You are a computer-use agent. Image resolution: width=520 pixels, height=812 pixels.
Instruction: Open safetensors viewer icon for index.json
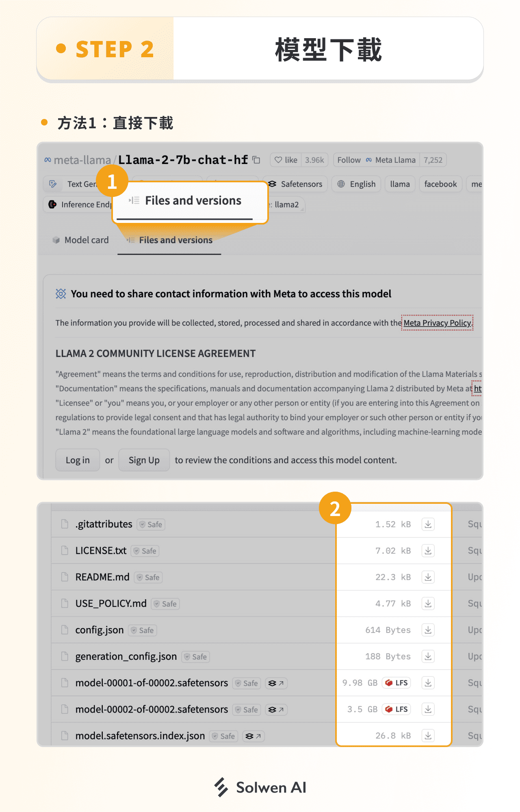click(253, 736)
